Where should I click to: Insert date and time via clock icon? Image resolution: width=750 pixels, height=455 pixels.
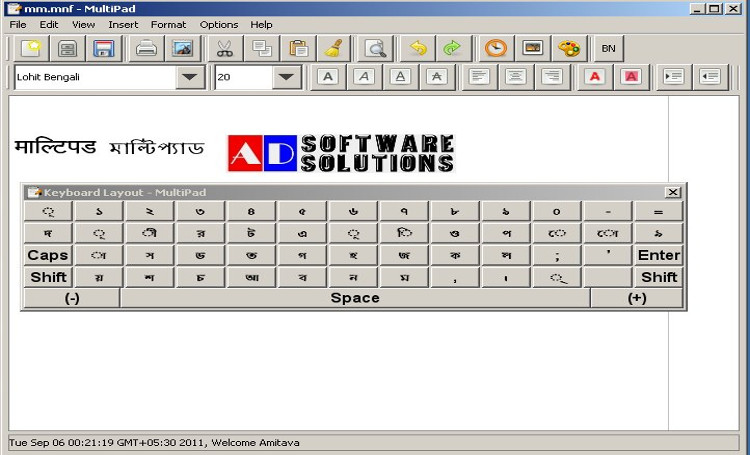point(496,48)
